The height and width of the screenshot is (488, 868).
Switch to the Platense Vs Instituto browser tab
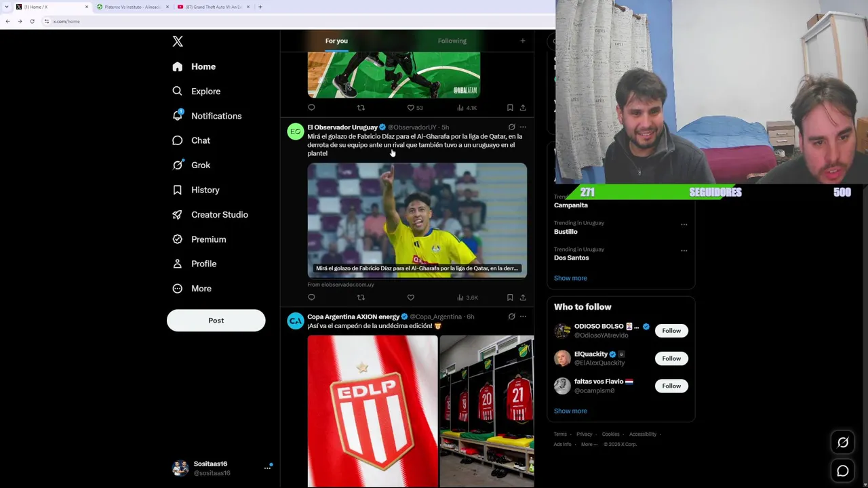132,7
